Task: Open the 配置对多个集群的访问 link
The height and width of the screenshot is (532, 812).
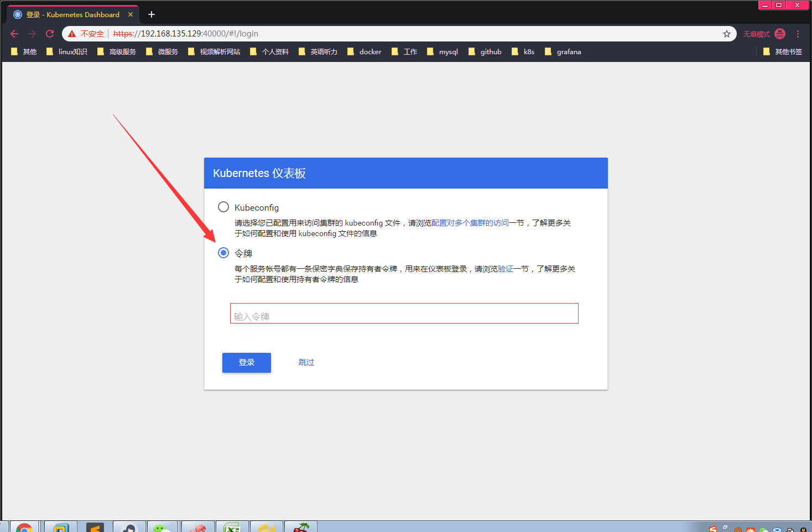Action: [x=470, y=223]
